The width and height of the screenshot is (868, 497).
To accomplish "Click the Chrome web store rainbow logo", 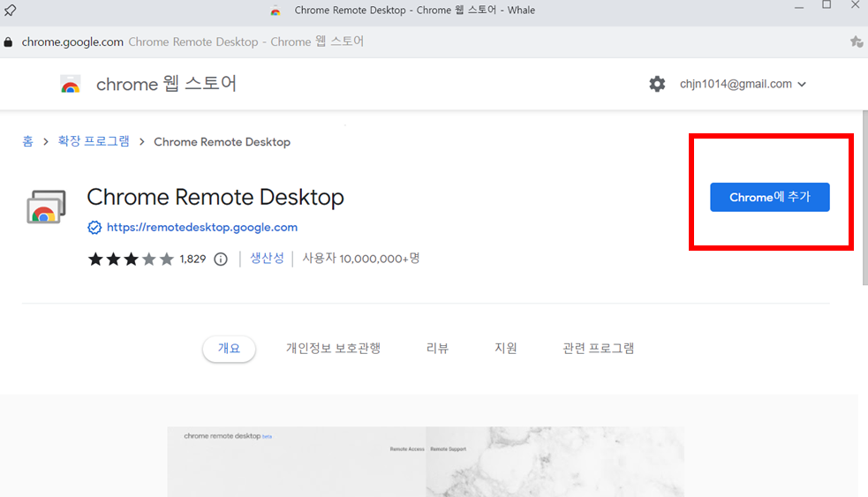I will (71, 84).
